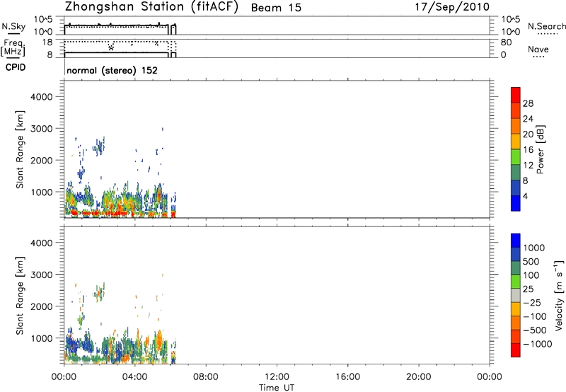Click the Slant Range label of Power panel

(x=20, y=149)
